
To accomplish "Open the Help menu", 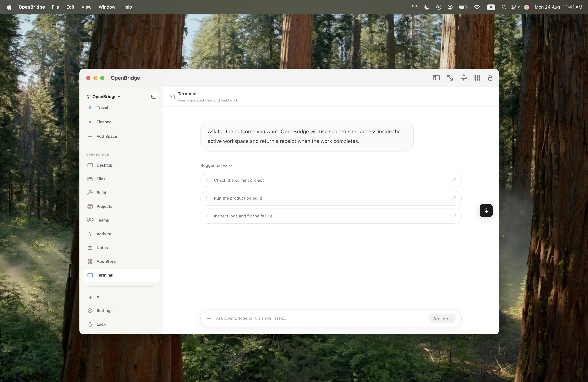I will [127, 7].
